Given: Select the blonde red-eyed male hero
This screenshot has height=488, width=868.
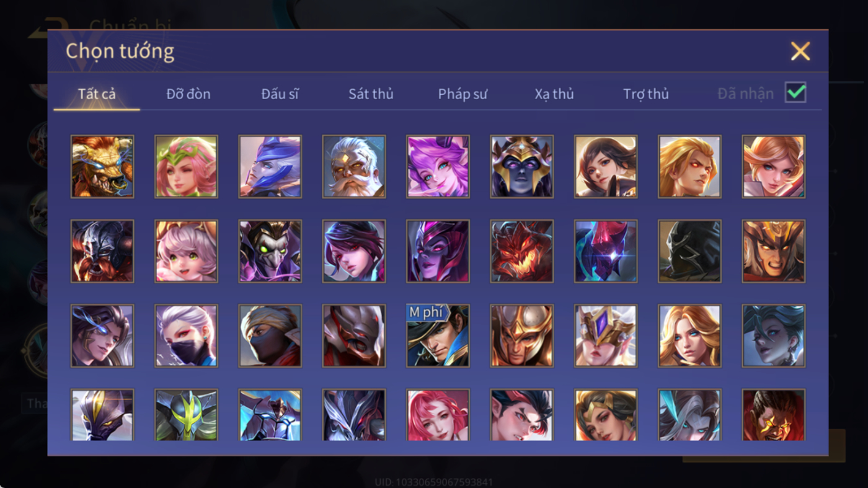Looking at the screenshot, I should pos(689,167).
